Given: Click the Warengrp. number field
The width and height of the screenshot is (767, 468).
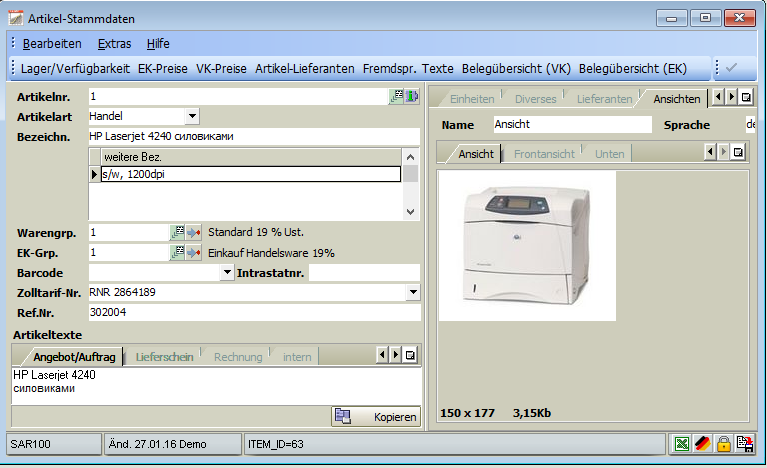Looking at the screenshot, I should pos(129,232).
